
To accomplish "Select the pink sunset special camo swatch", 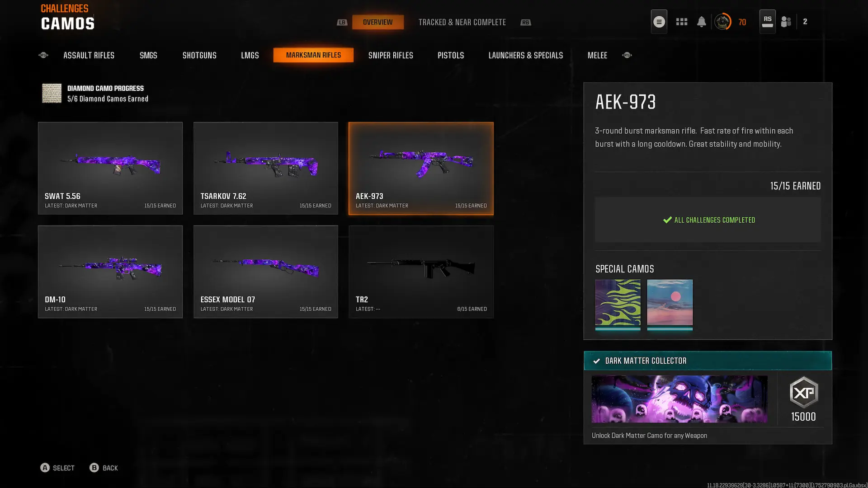I will coord(670,304).
